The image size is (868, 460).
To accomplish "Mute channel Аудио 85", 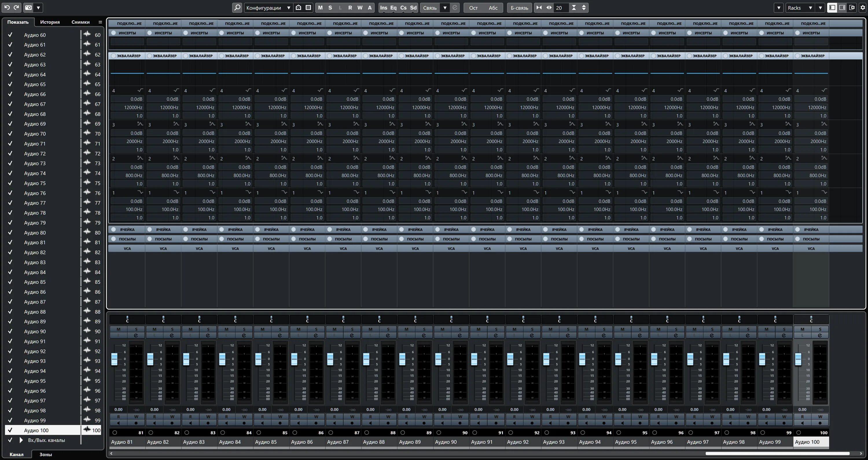I will pyautogui.click(x=262, y=329).
